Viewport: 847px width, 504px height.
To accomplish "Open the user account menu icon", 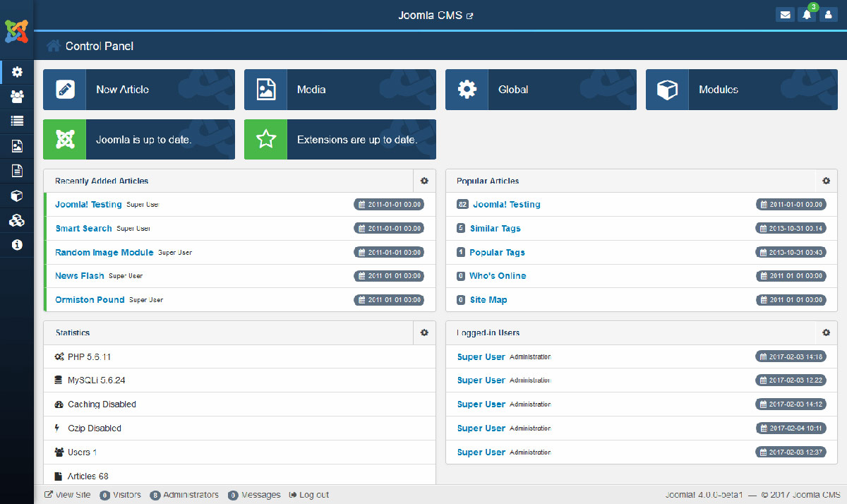I will (829, 15).
